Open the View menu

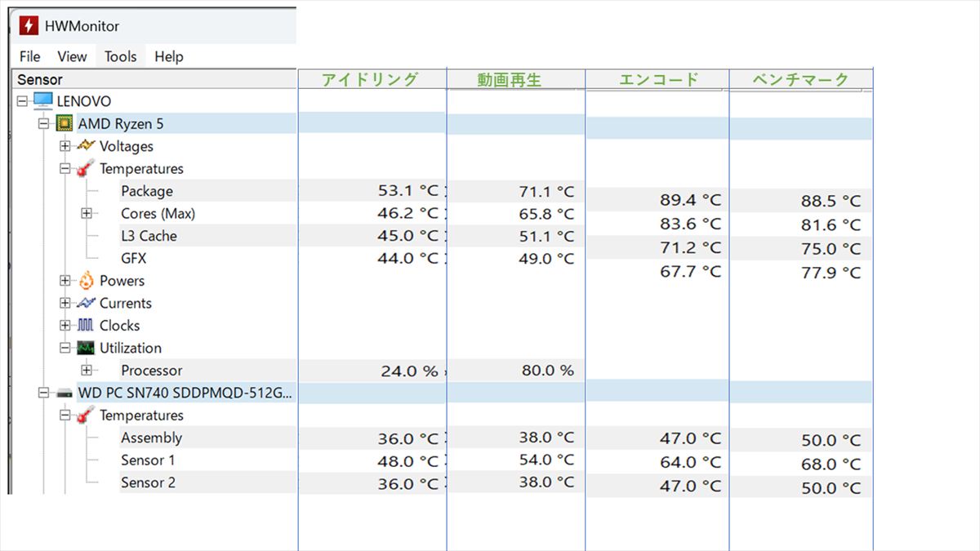72,56
